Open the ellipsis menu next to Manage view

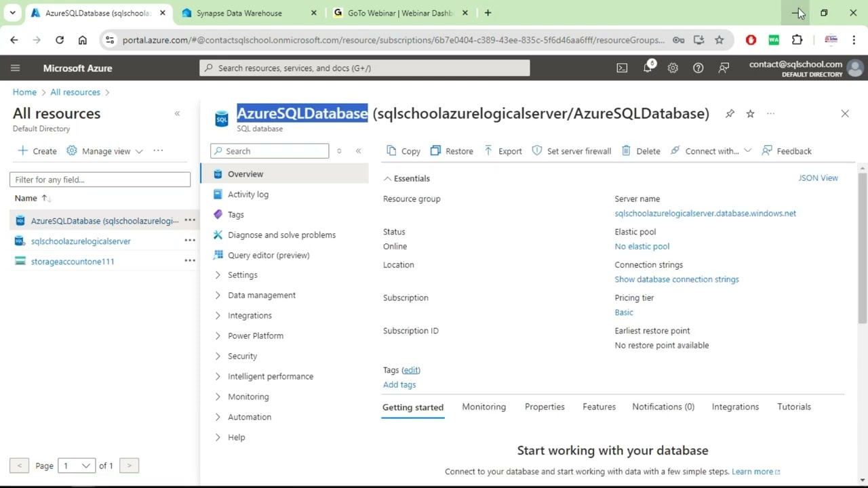point(158,150)
